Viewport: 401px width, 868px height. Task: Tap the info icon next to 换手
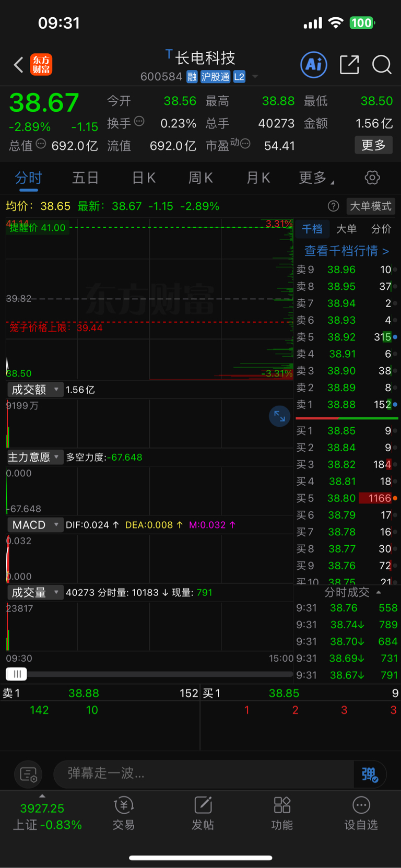point(139,121)
